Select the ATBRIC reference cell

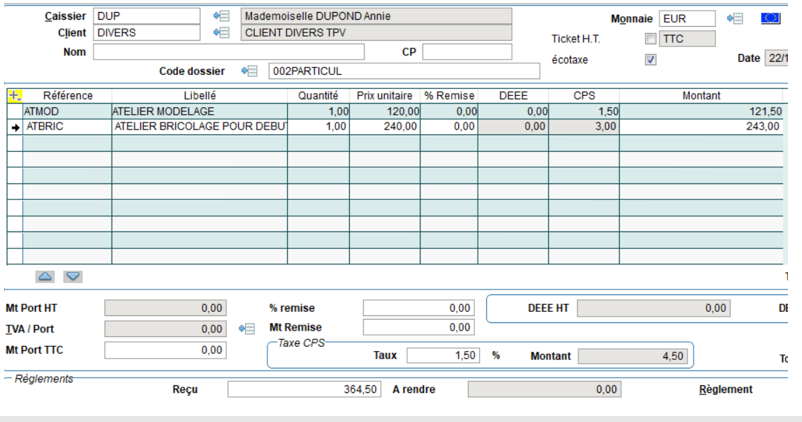67,127
